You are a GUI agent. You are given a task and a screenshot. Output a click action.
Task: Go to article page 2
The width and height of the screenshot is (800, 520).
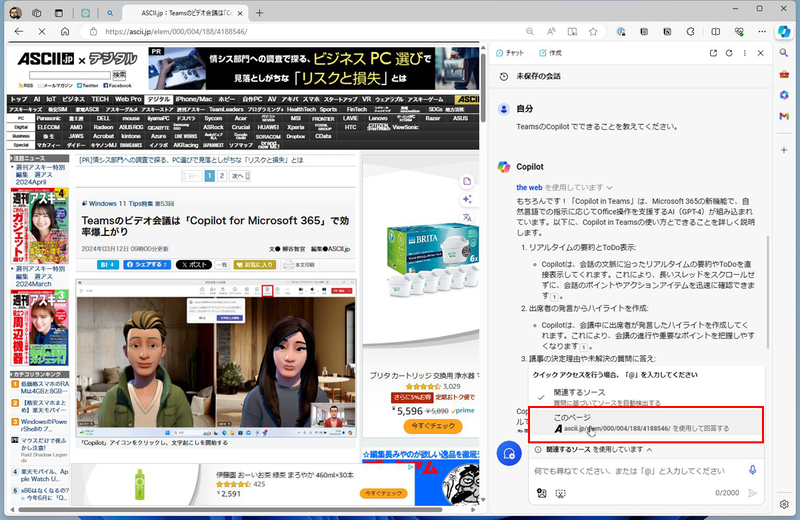point(222,176)
